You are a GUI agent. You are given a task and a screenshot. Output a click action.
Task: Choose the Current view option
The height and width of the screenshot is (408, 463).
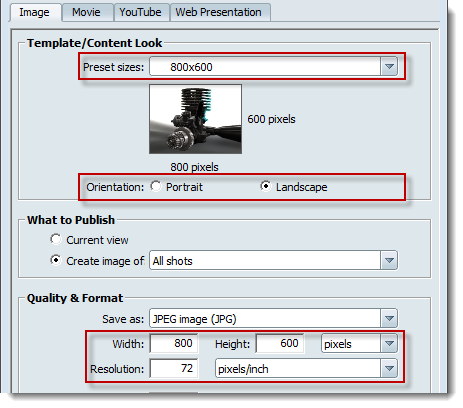(x=56, y=239)
